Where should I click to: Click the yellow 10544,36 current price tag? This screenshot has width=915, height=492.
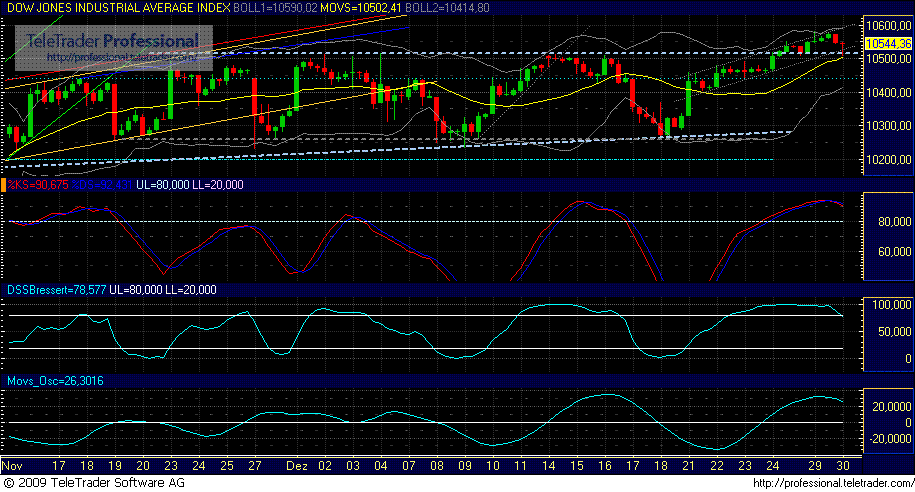[888, 44]
